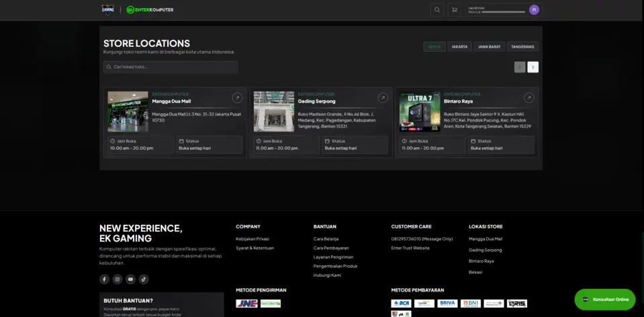
Task: Select the Tangerang filter tab
Action: point(522,47)
